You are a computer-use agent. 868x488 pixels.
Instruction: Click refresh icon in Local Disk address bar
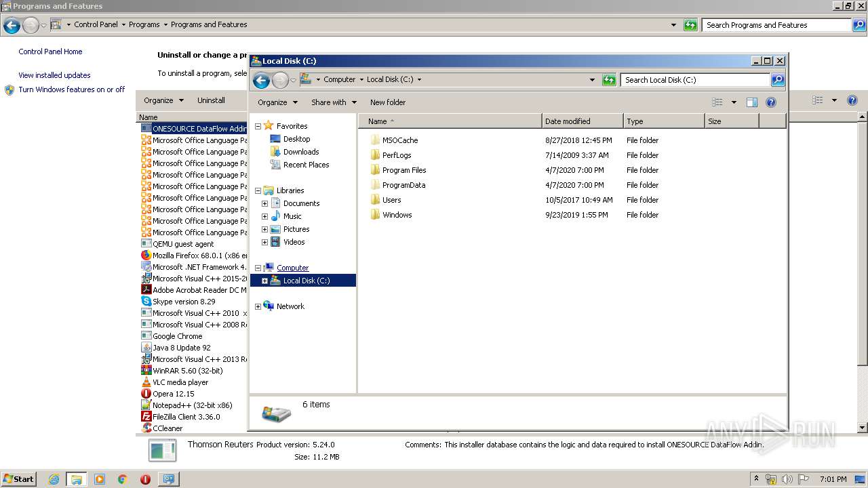pos(609,80)
